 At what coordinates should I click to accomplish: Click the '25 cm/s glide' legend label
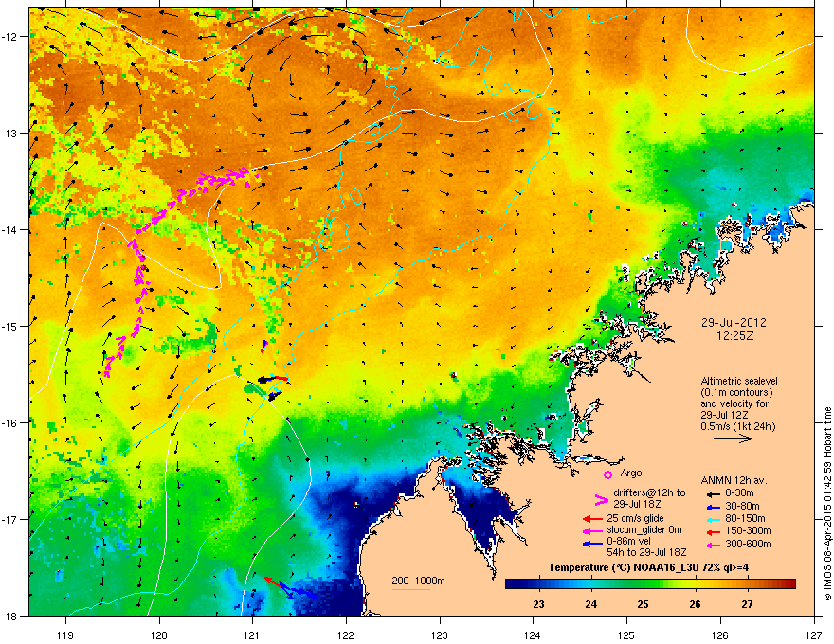pyautogui.click(x=636, y=519)
